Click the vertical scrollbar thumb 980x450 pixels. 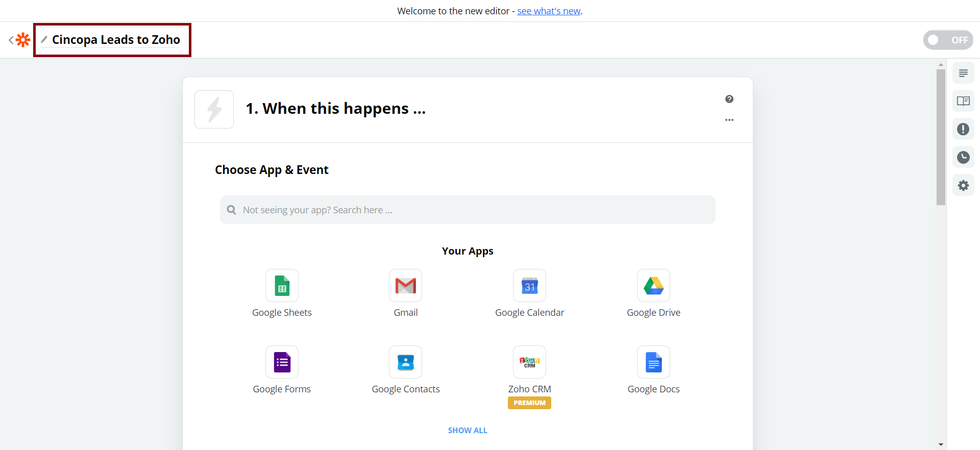point(941,137)
